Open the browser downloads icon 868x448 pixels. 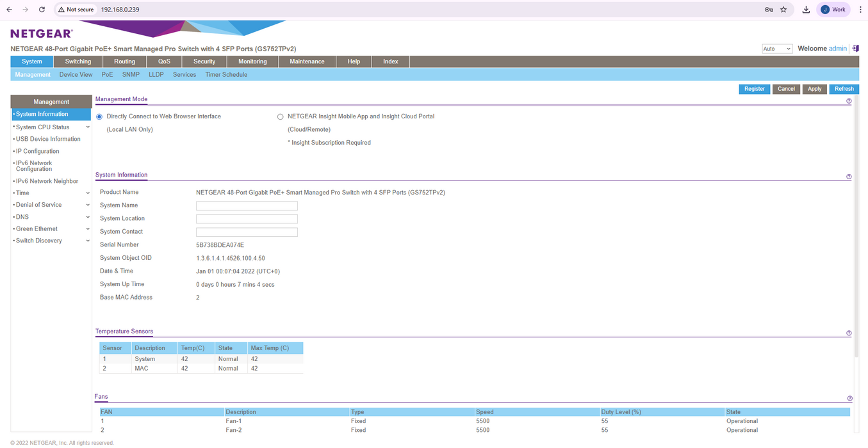tap(806, 10)
